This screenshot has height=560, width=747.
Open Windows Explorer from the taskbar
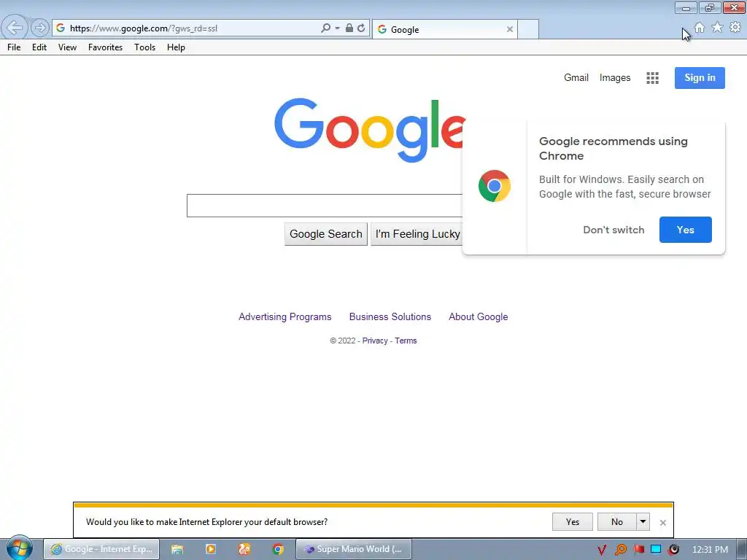[x=177, y=549]
